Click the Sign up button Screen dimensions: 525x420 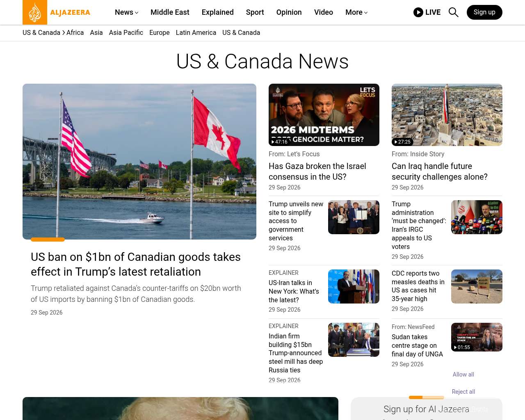coord(484,12)
